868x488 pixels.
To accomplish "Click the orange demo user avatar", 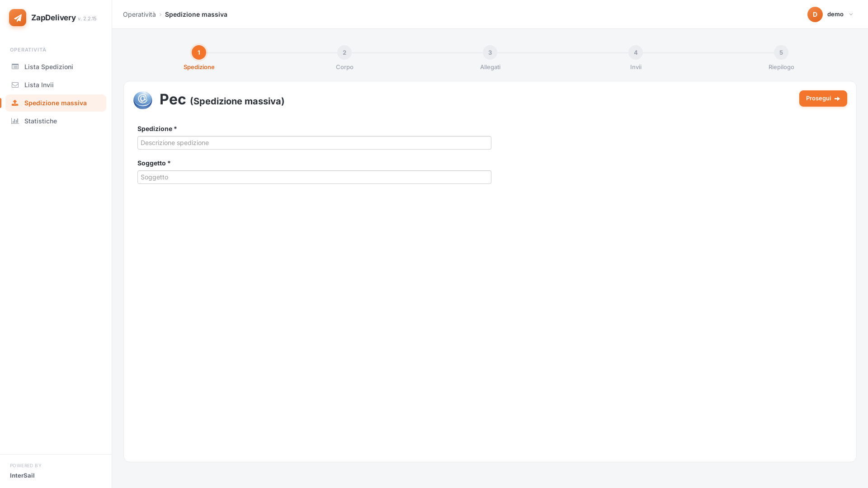I will (815, 14).
